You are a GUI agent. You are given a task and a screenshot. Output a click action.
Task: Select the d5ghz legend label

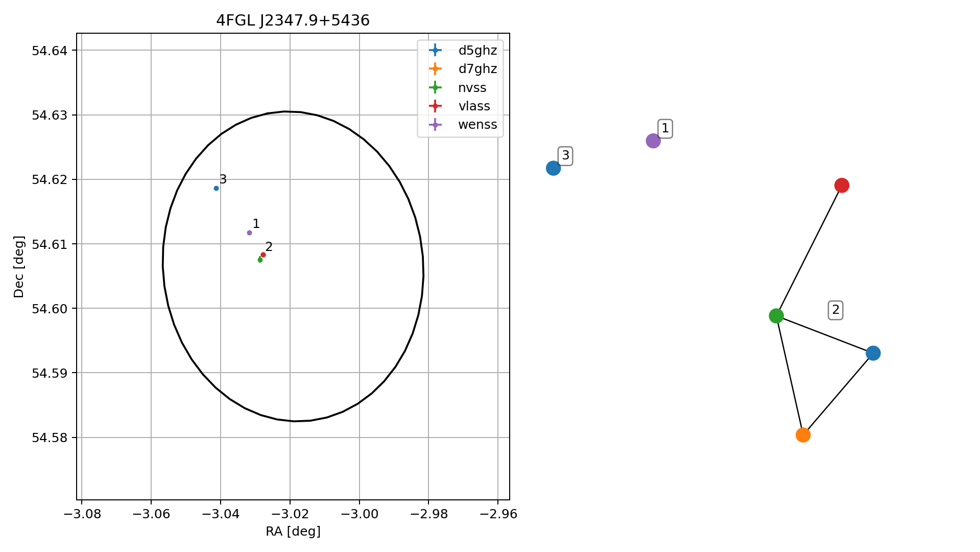[x=477, y=51]
